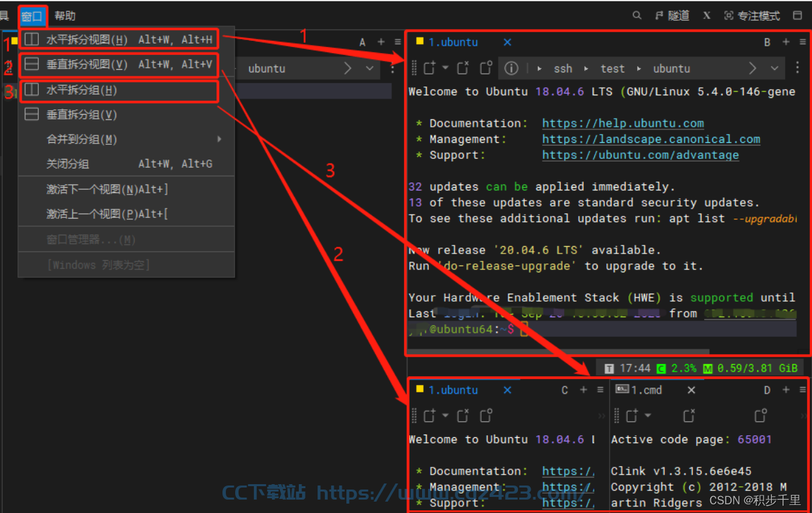Image resolution: width=812 pixels, height=513 pixels.
Task: Select the ubuntu breadcrumb in pane B
Action: (x=671, y=68)
